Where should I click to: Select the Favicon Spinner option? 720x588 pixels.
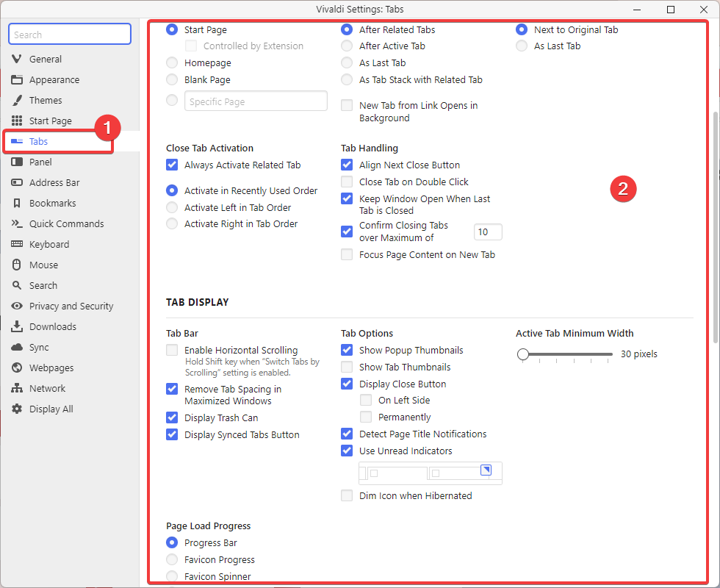click(172, 576)
